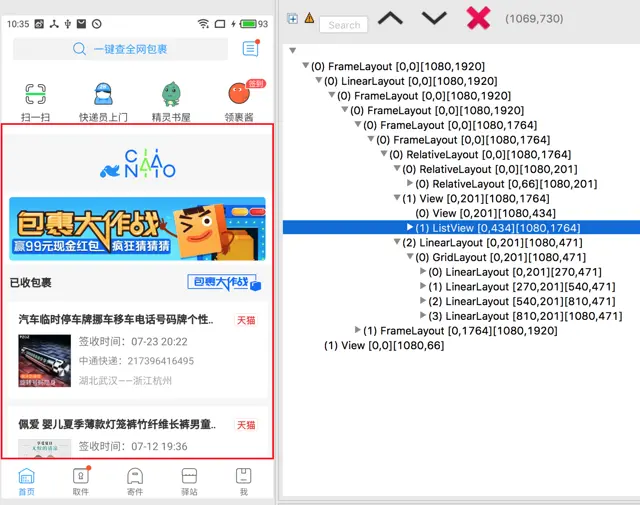Open the 汽车临时停车牌 package title
This screenshot has height=505, width=640.
(116, 319)
